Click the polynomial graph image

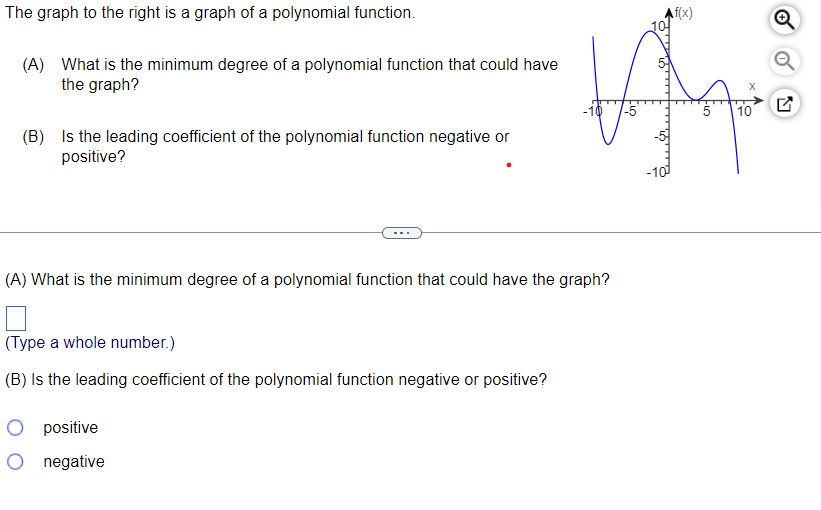point(673,92)
